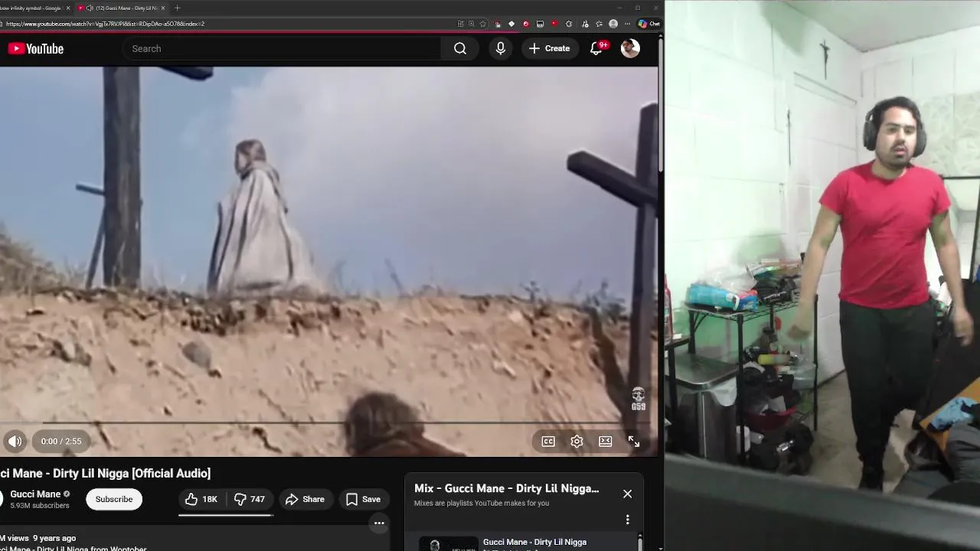The height and width of the screenshot is (551, 980).
Task: Select the Gucci Mane YouTube tab
Action: point(122,8)
